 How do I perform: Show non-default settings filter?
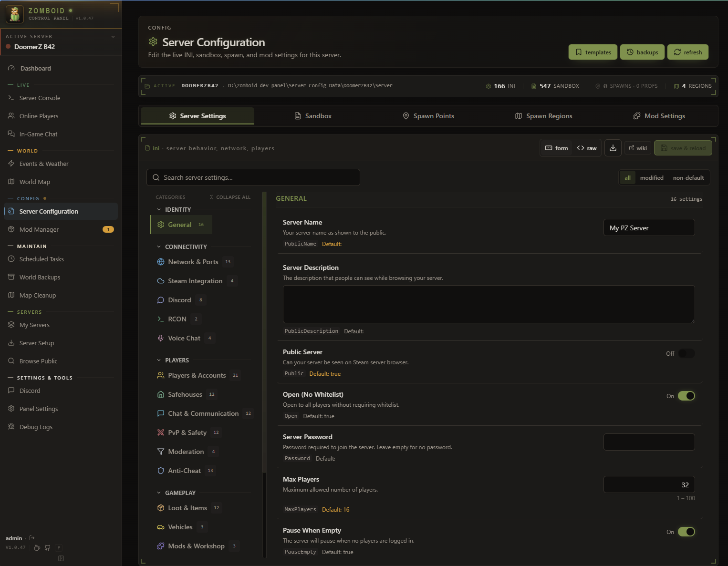(x=688, y=177)
